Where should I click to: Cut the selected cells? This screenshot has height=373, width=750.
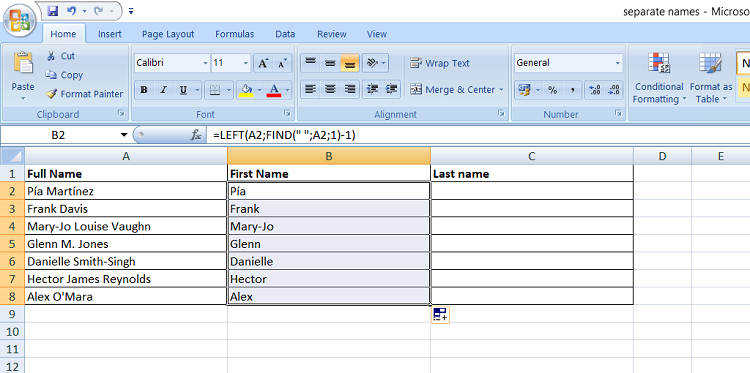pyautogui.click(x=61, y=56)
